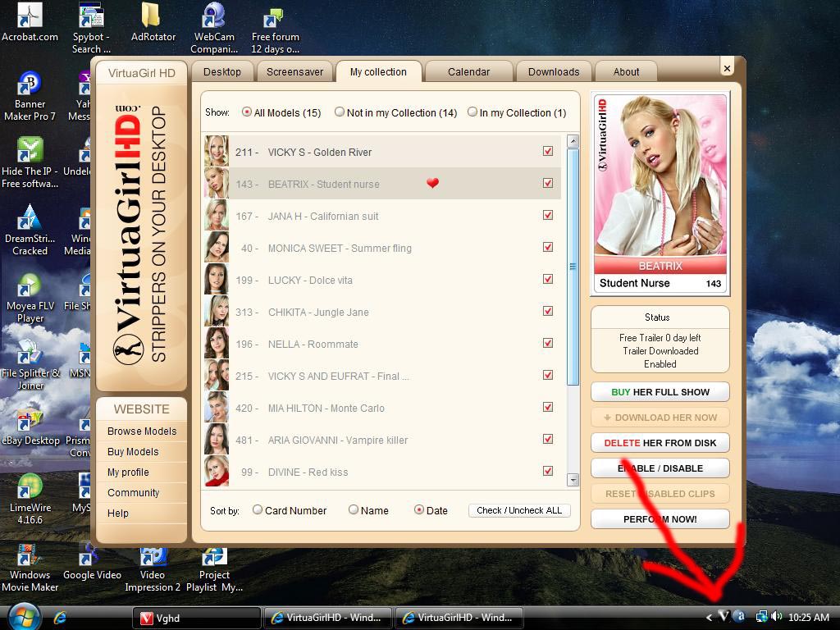
Task: Click the VirtuaGirl V tray icon
Action: [x=724, y=617]
